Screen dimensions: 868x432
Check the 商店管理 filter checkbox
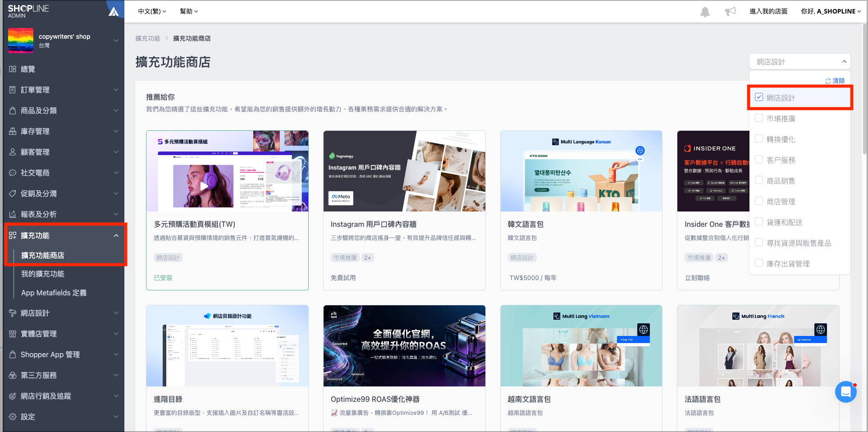click(x=759, y=201)
